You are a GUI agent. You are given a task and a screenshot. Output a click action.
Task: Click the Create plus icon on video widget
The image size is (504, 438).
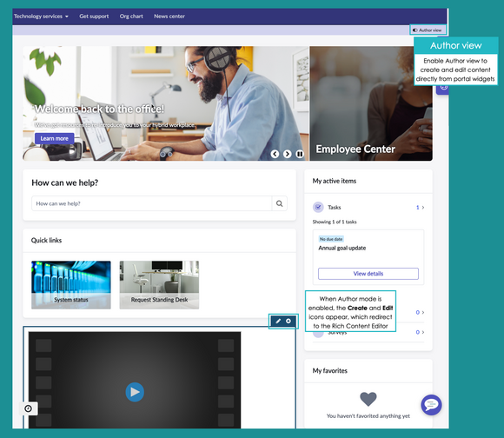coord(288,321)
